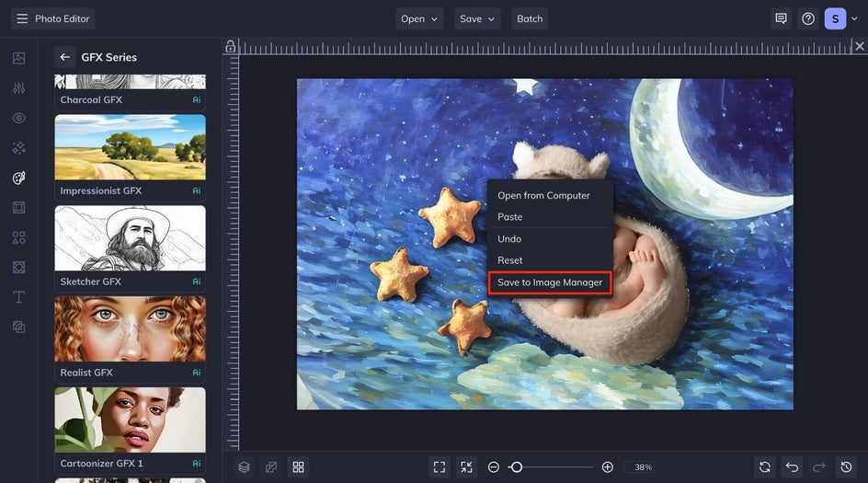
Task: Toggle the ruler lock icon
Action: [x=231, y=46]
